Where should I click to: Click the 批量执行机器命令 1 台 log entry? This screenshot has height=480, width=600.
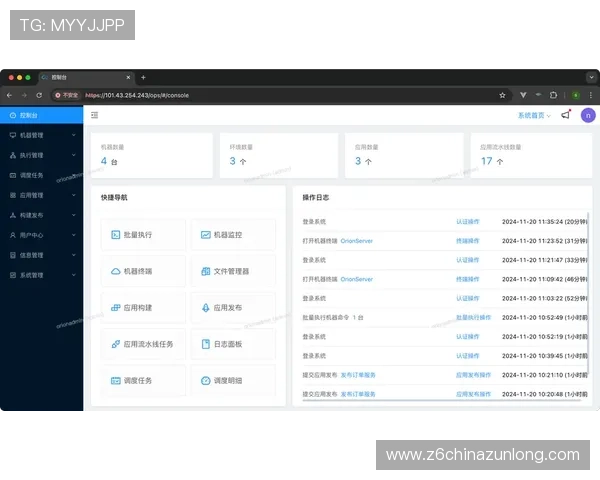point(333,317)
